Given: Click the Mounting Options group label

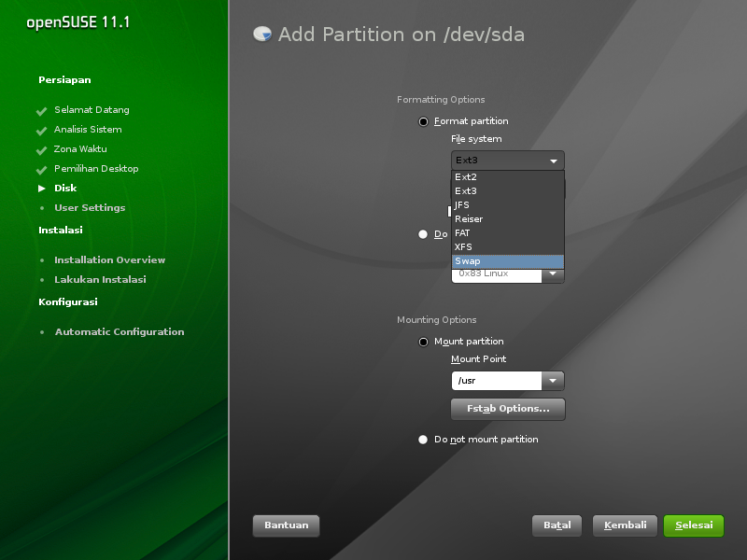Looking at the screenshot, I should (x=436, y=320).
